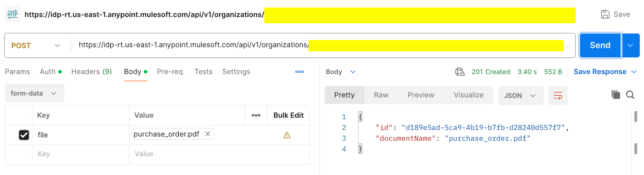Click the 201 Created status
This screenshot has height=175, width=644.
click(491, 72)
